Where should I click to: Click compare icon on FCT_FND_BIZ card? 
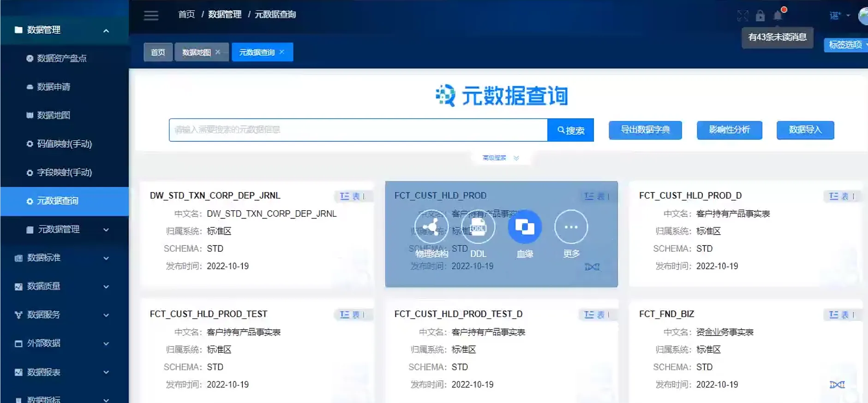[x=837, y=385]
